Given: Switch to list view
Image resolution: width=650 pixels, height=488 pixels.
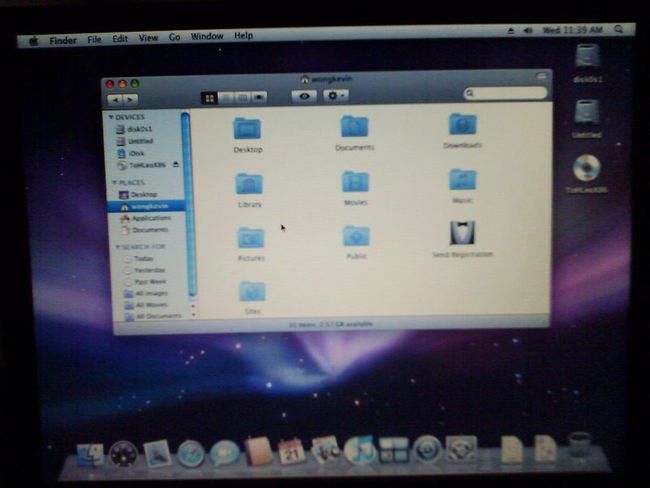Looking at the screenshot, I should [x=226, y=97].
